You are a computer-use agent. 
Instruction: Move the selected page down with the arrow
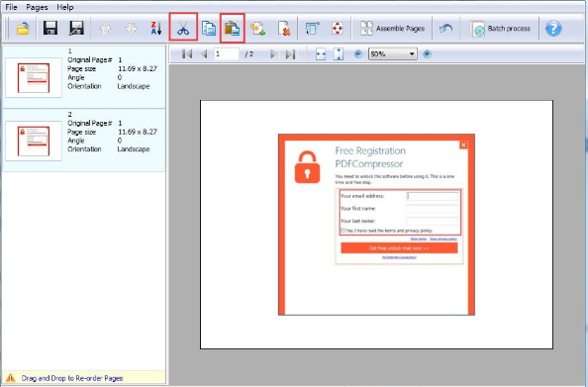tap(131, 29)
